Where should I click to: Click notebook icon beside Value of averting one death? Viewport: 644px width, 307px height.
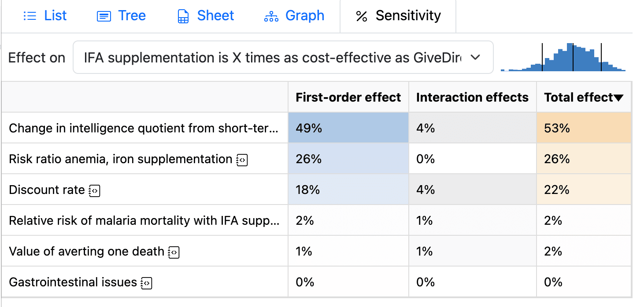pos(174,252)
